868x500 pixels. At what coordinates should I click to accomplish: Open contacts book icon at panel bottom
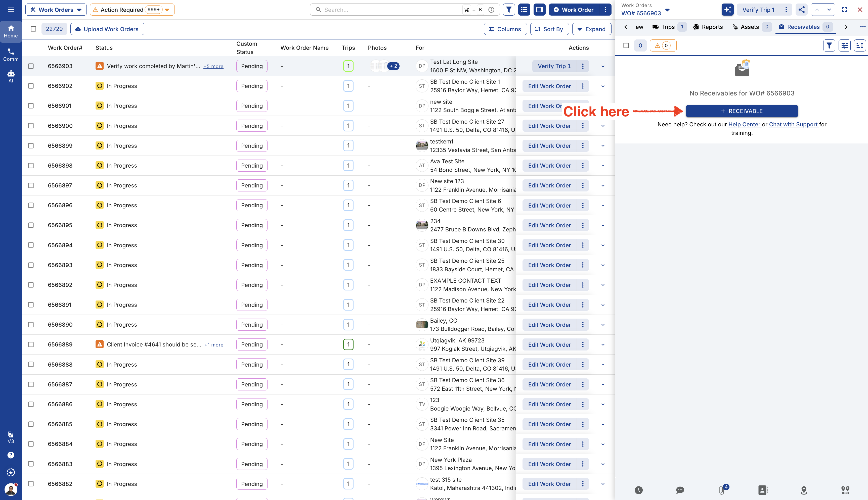(762, 490)
